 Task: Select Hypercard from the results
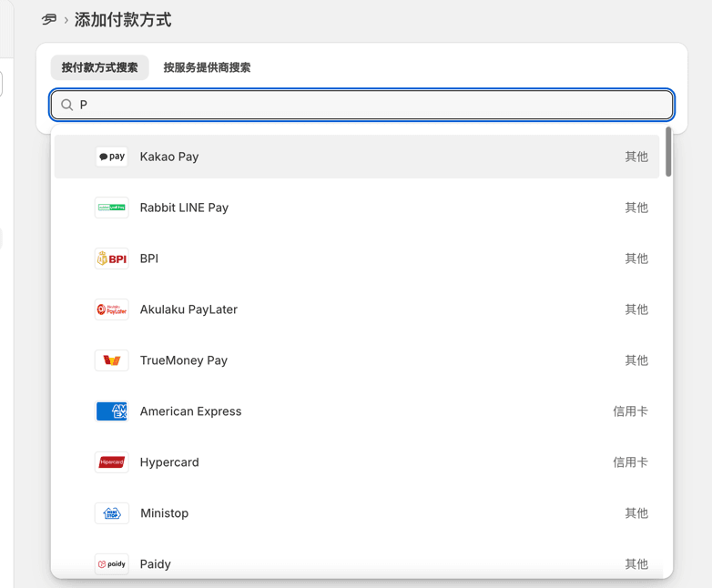356,462
